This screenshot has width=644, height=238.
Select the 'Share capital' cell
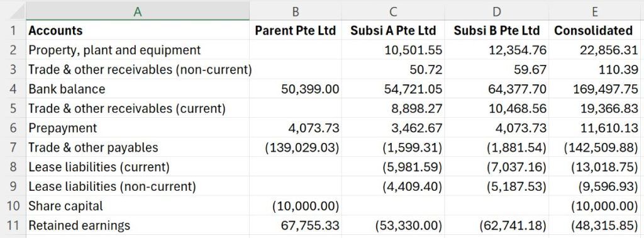click(138, 205)
